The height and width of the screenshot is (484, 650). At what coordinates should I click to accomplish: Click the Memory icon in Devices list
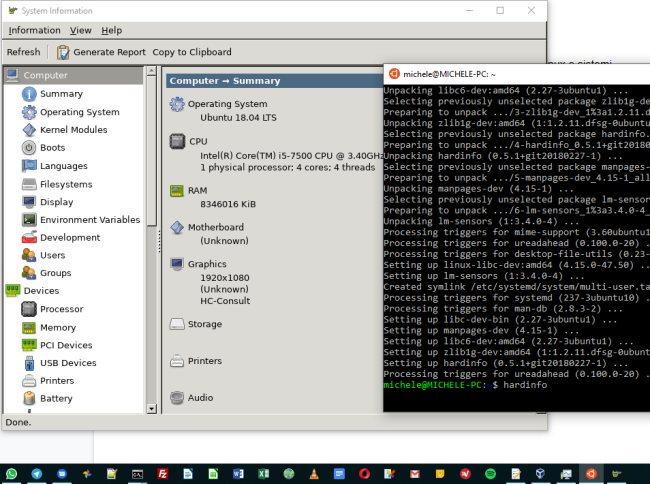[29, 328]
